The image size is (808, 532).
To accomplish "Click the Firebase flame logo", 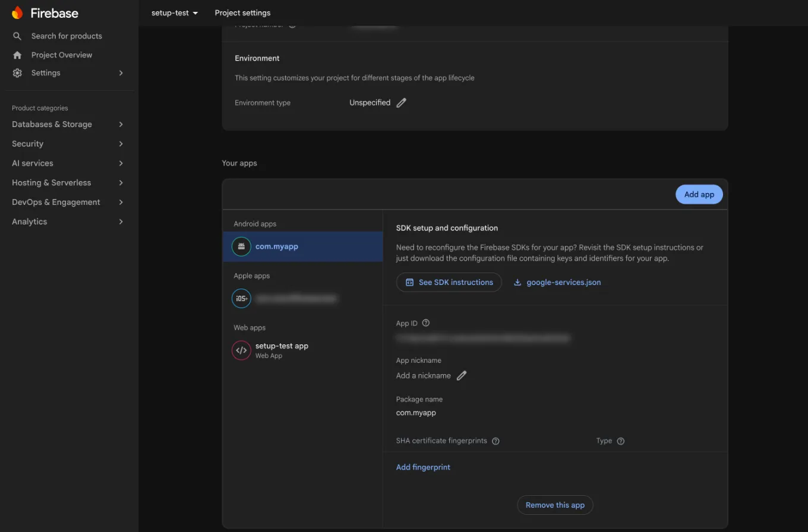I will 17,12.
